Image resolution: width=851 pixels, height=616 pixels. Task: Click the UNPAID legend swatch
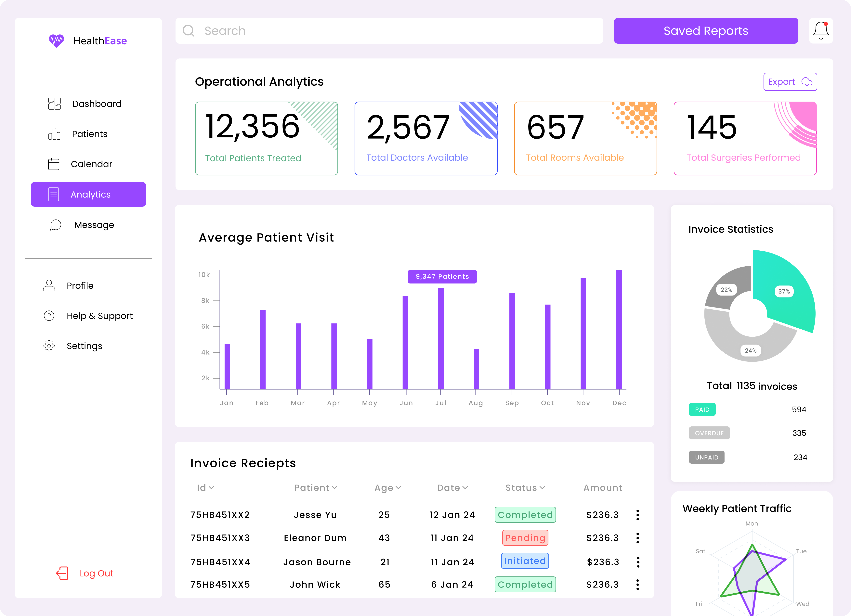click(707, 457)
